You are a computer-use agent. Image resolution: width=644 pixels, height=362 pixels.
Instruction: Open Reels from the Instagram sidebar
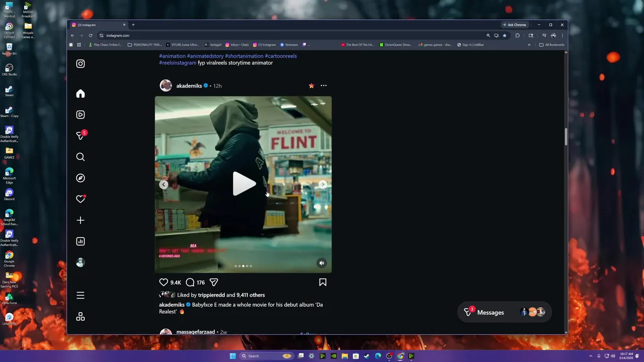(80, 115)
